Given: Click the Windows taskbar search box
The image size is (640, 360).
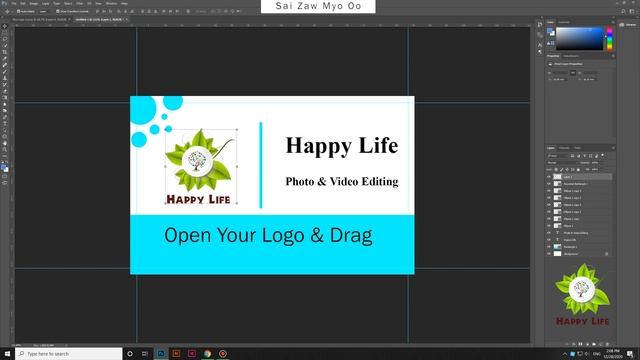Looking at the screenshot, I should 69,353.
